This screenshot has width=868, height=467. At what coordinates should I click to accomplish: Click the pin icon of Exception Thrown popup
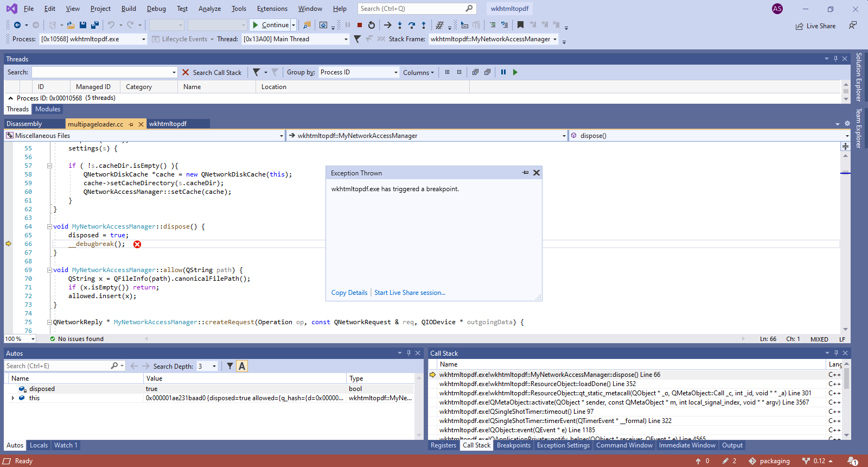525,173
